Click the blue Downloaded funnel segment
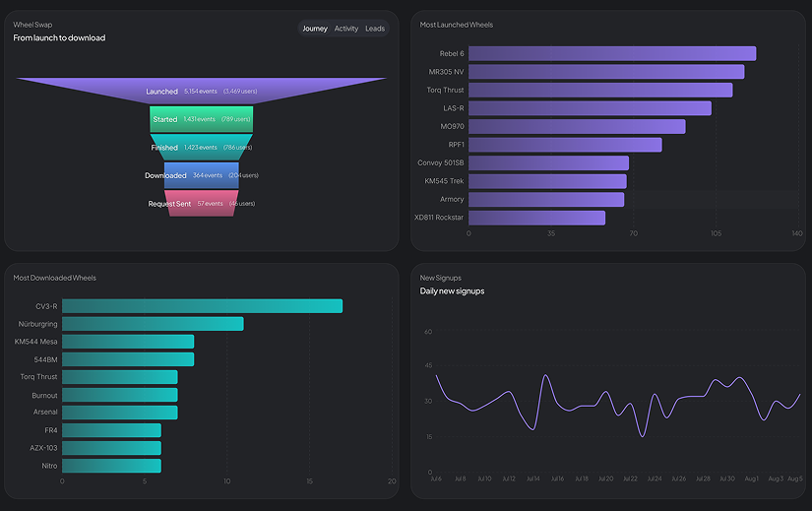Screen dimensions: 812x511 point(202,175)
